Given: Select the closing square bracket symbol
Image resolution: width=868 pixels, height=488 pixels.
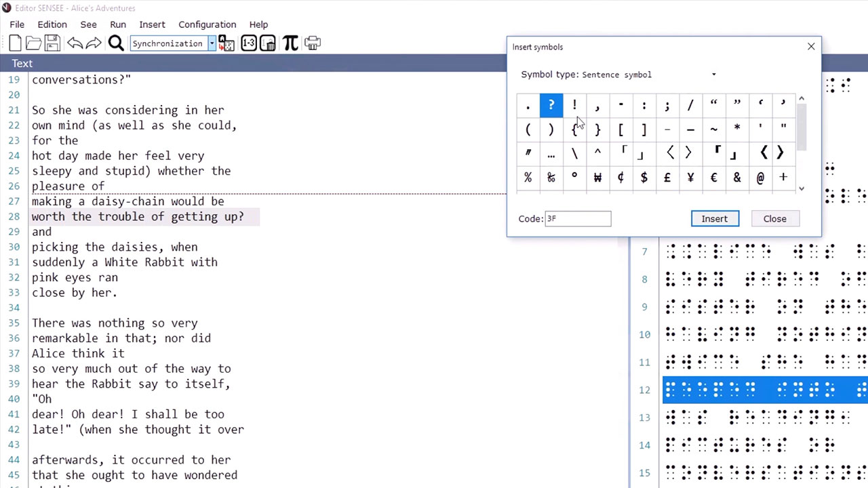Looking at the screenshot, I should click(644, 129).
